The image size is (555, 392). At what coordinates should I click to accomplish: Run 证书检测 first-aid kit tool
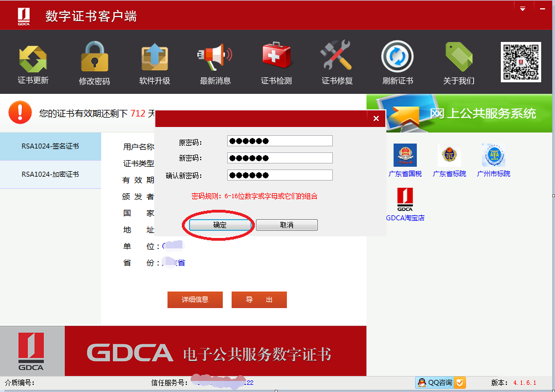pos(276,62)
